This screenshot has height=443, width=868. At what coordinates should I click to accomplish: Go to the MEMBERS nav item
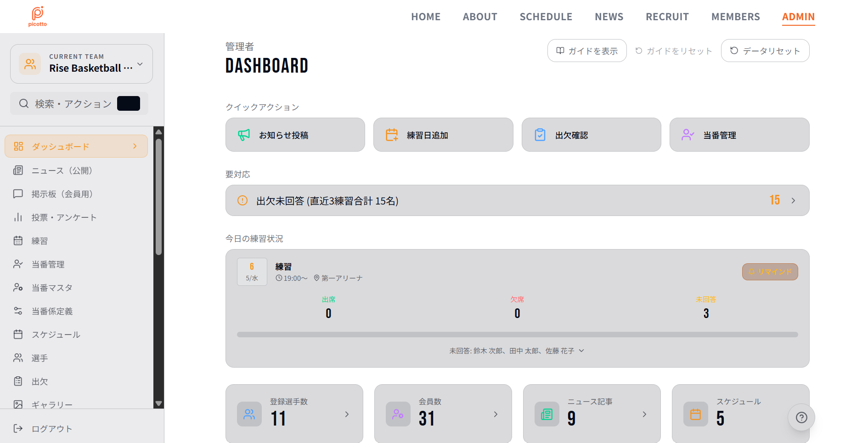click(x=736, y=17)
